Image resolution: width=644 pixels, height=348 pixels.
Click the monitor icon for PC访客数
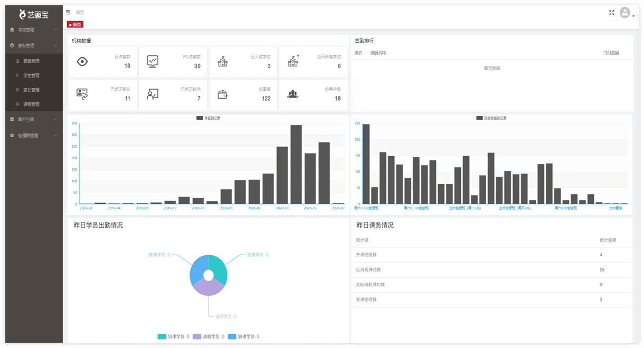(x=153, y=62)
